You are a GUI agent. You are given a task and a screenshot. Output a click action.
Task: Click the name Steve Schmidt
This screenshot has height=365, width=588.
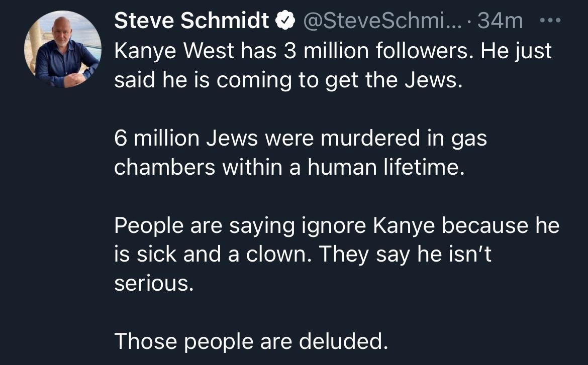point(191,20)
